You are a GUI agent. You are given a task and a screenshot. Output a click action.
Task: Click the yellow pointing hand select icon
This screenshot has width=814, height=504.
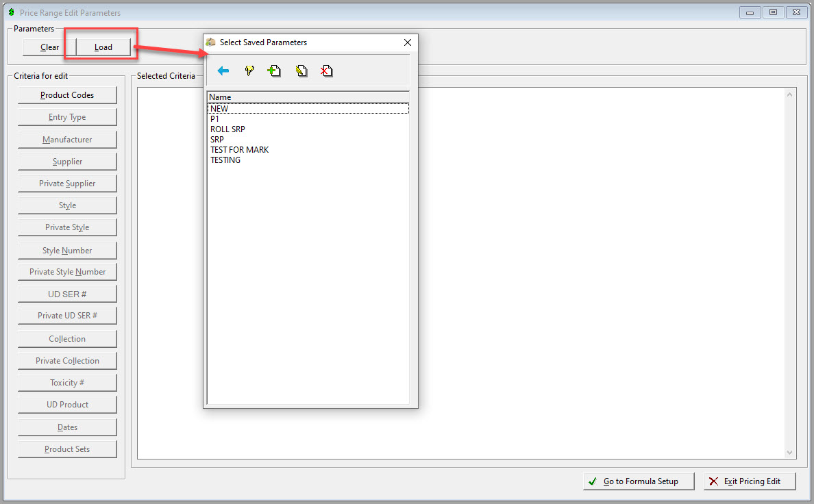click(x=249, y=71)
